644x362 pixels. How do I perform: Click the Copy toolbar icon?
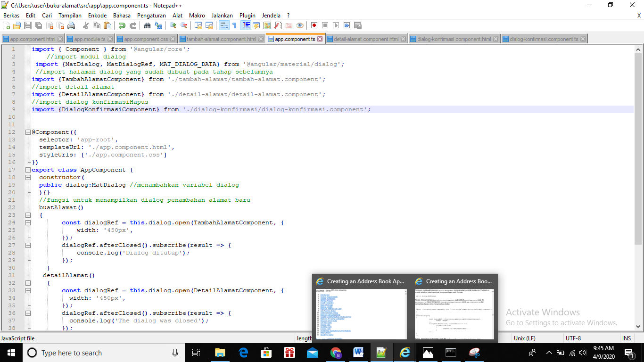(x=96, y=25)
